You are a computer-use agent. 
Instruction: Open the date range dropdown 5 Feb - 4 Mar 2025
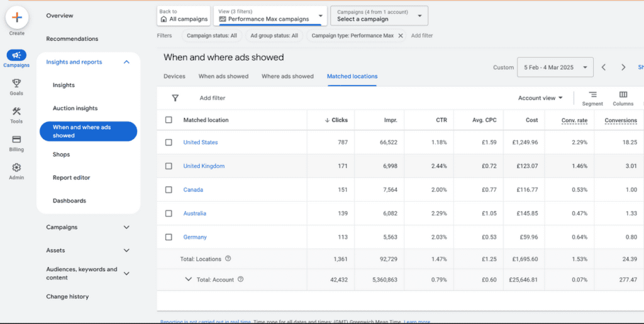click(x=555, y=67)
